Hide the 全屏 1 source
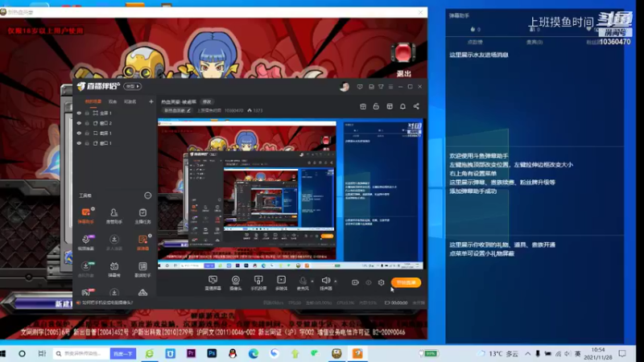 pyautogui.click(x=79, y=113)
